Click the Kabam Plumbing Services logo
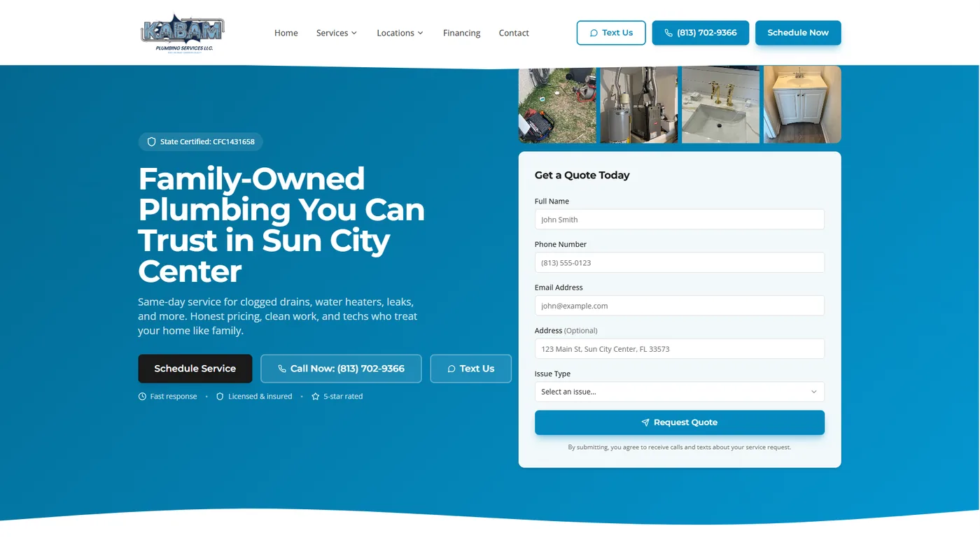The width and height of the screenshot is (980, 554). coord(182,33)
